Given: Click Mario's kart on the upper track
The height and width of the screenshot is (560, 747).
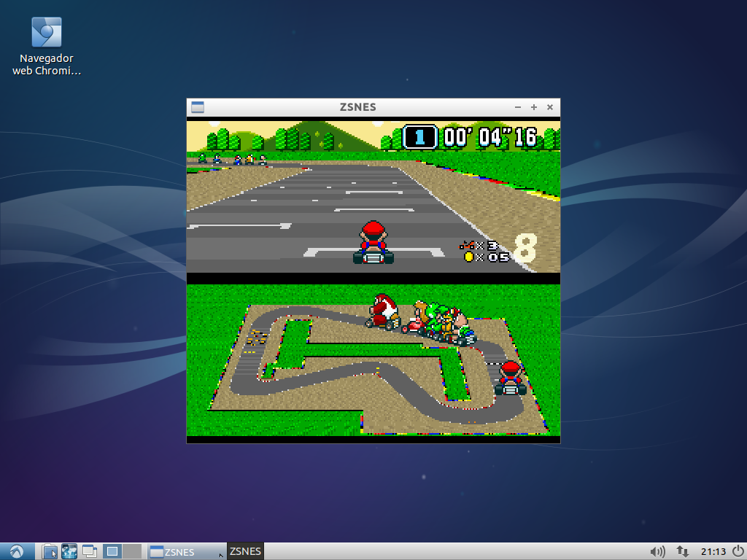Looking at the screenshot, I should (373, 243).
